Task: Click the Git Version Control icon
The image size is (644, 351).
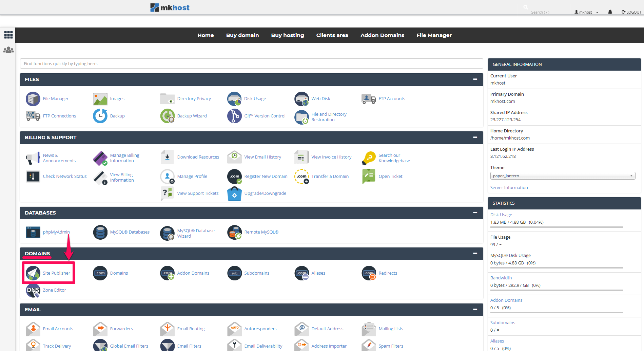Action: tap(234, 116)
